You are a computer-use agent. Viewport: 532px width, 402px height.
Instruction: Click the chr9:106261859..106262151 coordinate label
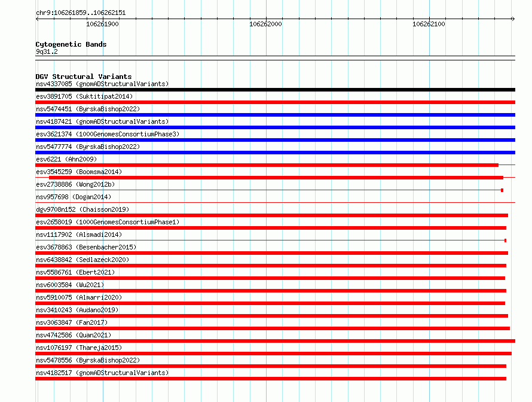(81, 13)
